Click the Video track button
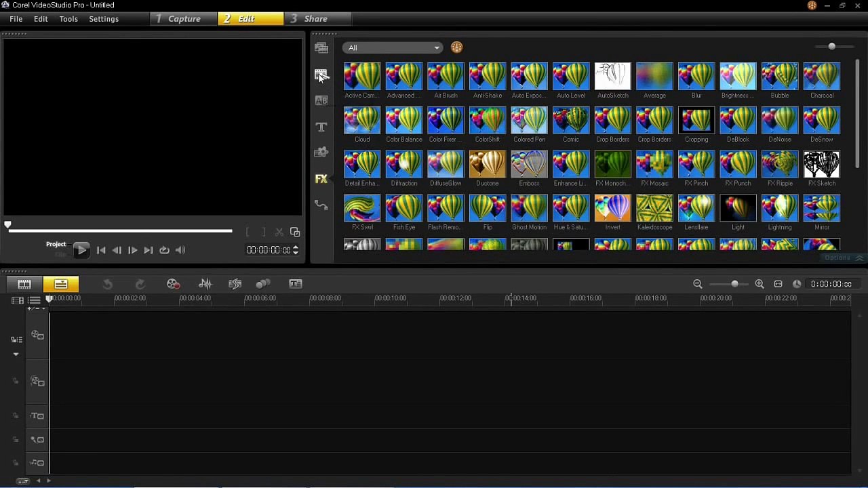Image resolution: width=868 pixels, height=488 pixels. tap(38, 335)
